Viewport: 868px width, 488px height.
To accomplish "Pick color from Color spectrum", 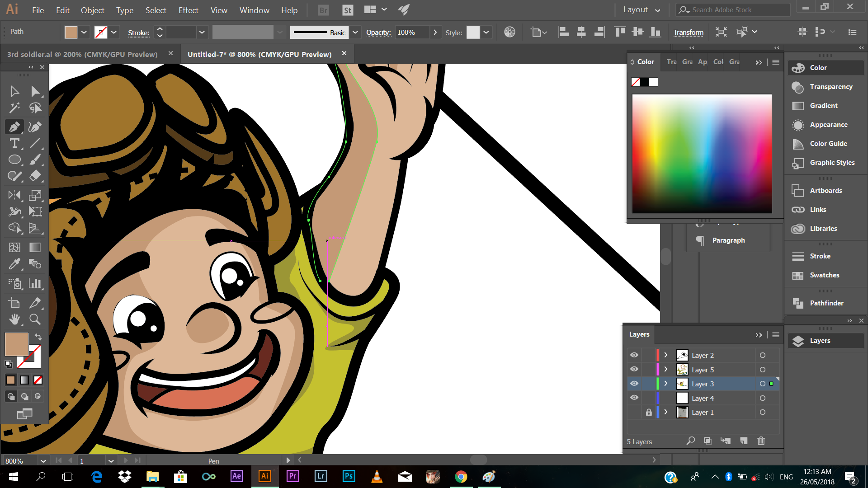I will [702, 154].
